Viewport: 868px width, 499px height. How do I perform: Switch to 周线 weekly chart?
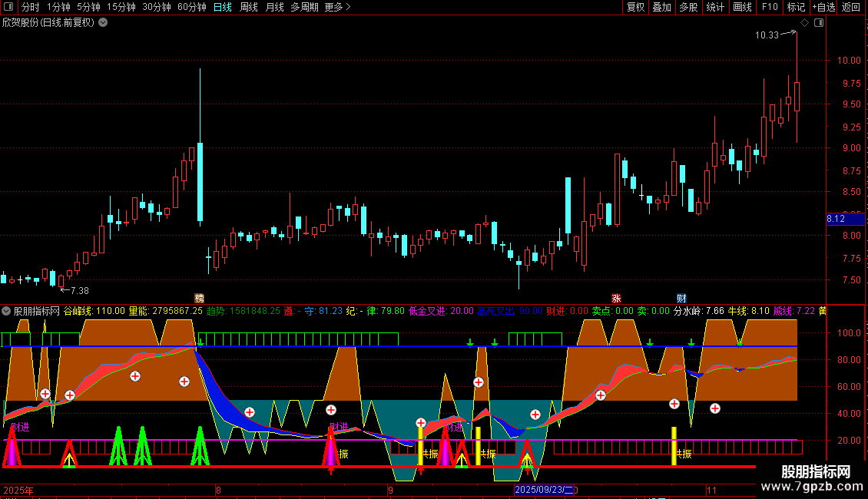[x=249, y=7]
